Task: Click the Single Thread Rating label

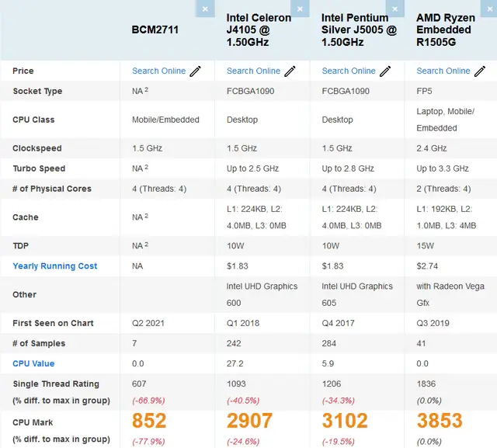Action: (56, 384)
